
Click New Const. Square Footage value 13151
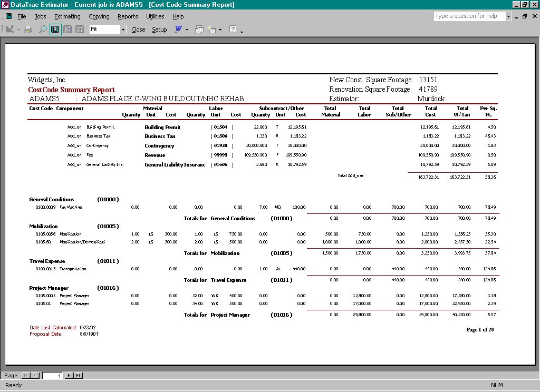tap(428, 80)
